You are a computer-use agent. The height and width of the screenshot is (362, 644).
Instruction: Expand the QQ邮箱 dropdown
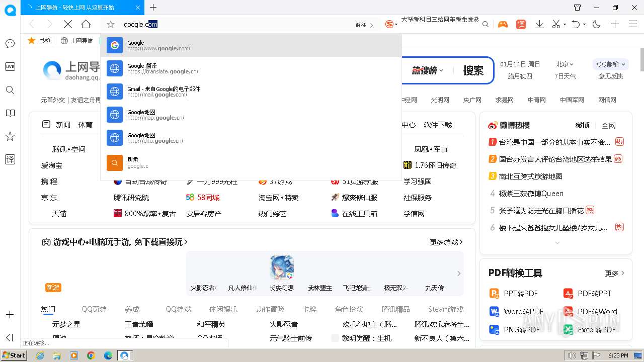tap(611, 64)
